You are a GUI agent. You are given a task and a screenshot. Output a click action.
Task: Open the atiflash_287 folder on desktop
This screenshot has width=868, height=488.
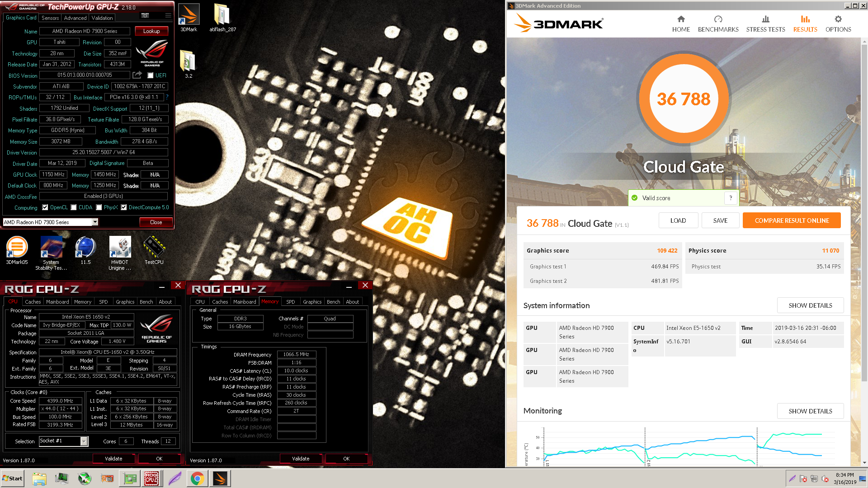[222, 18]
